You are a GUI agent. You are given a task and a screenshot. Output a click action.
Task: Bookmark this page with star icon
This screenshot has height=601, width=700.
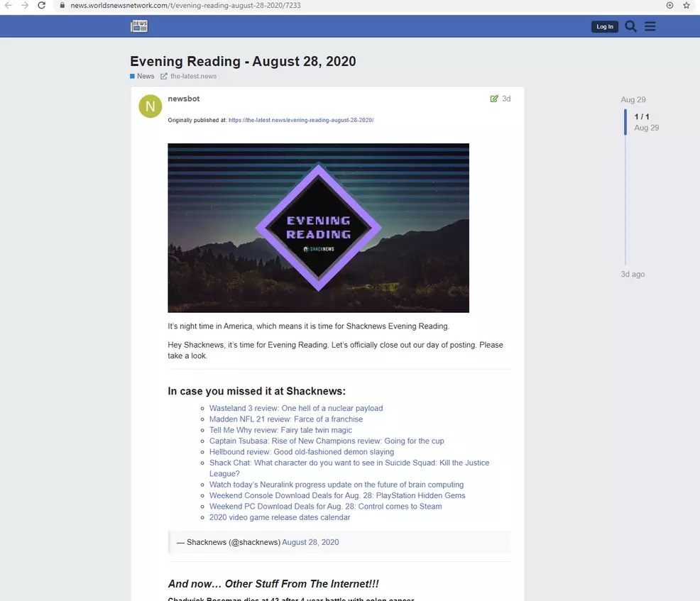click(x=687, y=5)
